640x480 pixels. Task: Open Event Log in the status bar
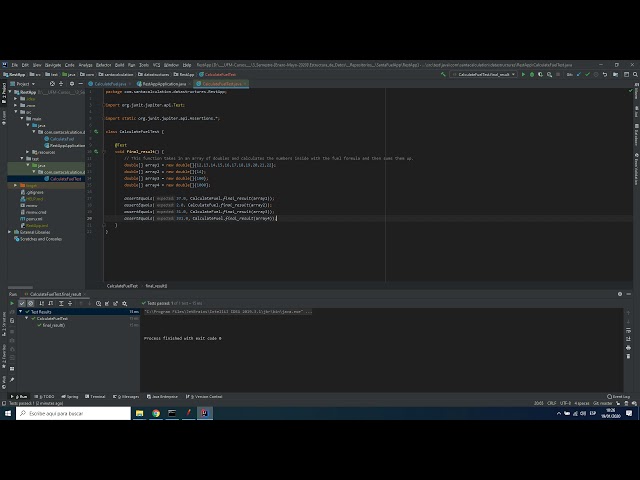tap(619, 396)
